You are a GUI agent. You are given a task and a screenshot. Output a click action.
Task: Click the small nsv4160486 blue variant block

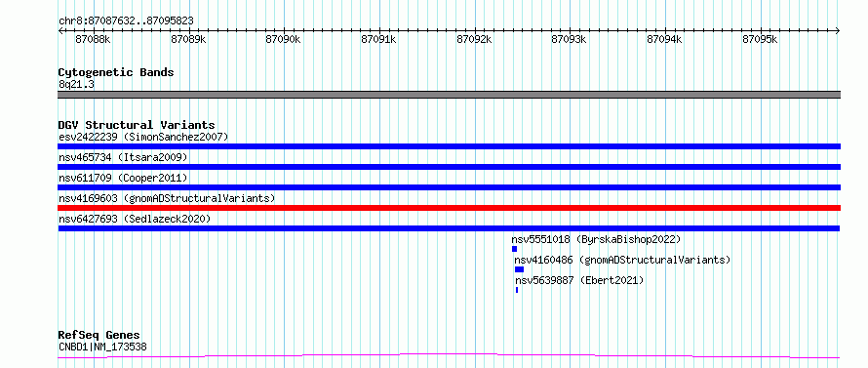(519, 269)
